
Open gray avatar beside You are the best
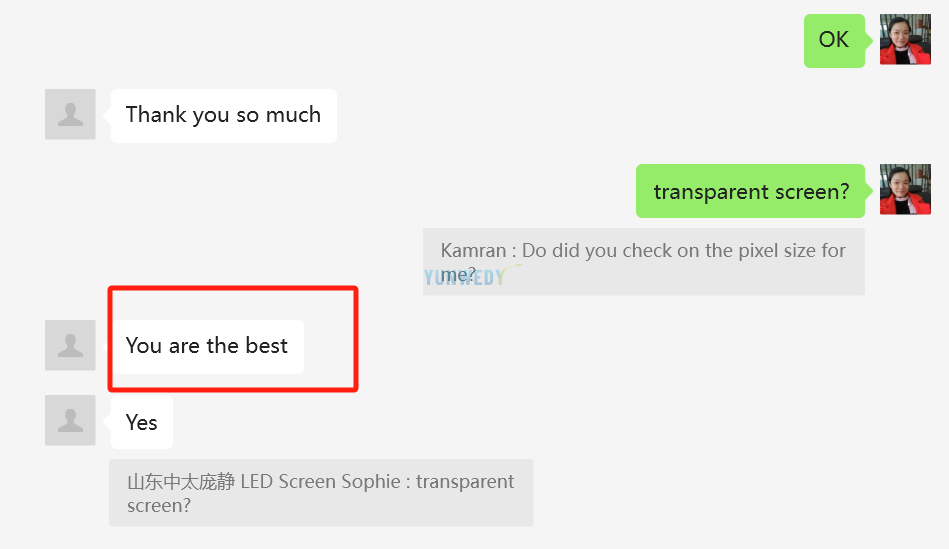70,345
